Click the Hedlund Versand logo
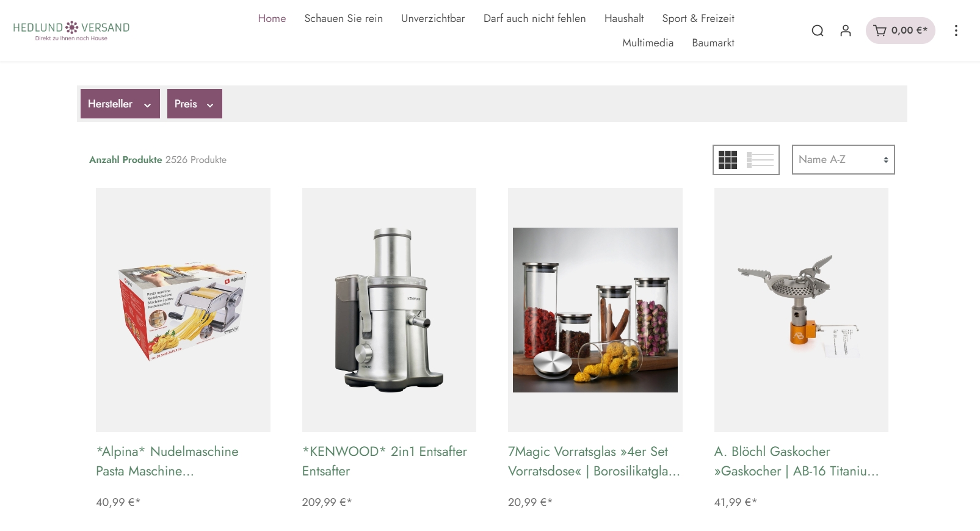Viewport: 980px width, 531px height. (71, 31)
